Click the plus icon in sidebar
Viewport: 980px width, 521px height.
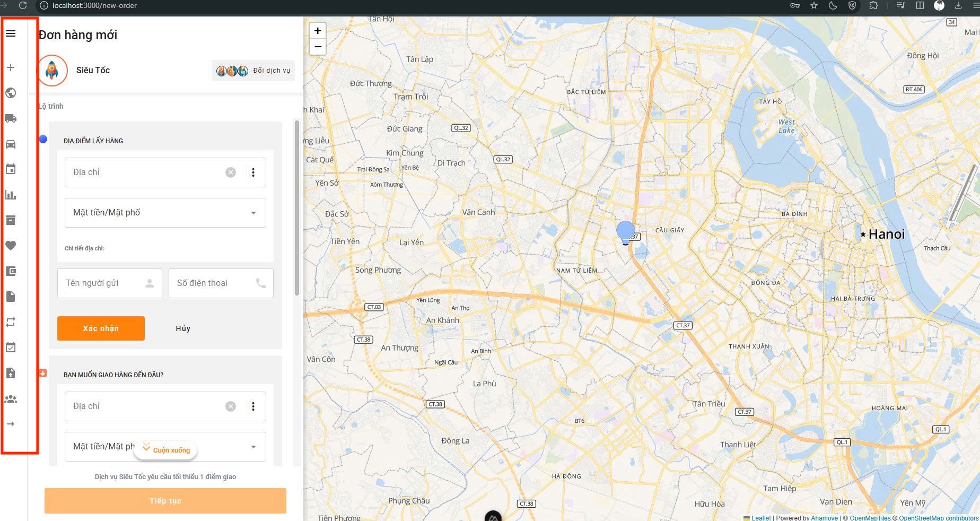(x=11, y=67)
